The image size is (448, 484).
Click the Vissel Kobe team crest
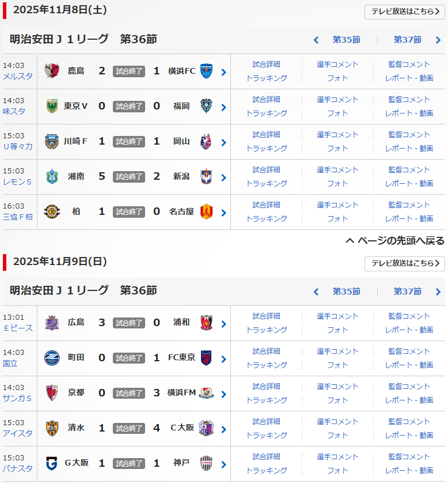point(206,464)
